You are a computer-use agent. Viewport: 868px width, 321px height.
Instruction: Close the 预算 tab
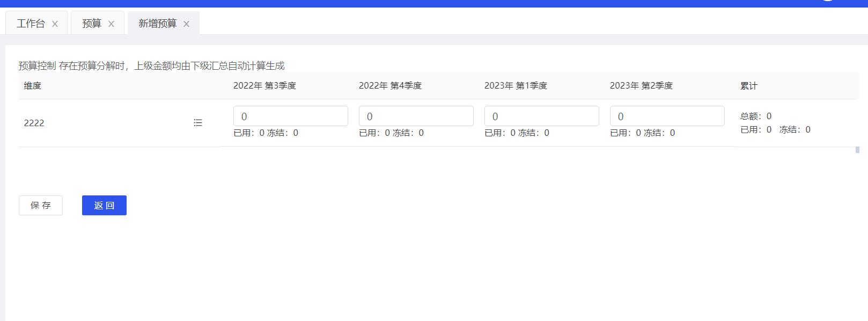click(111, 24)
